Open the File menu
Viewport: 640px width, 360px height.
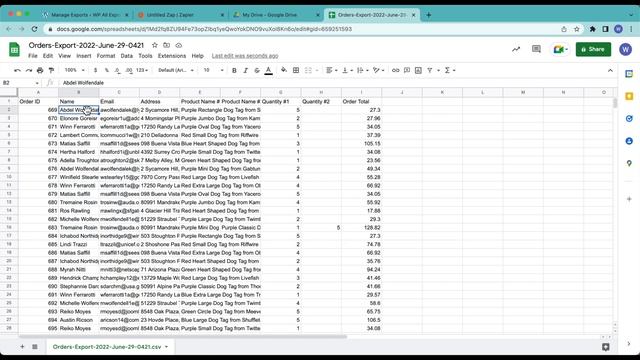click(33, 56)
